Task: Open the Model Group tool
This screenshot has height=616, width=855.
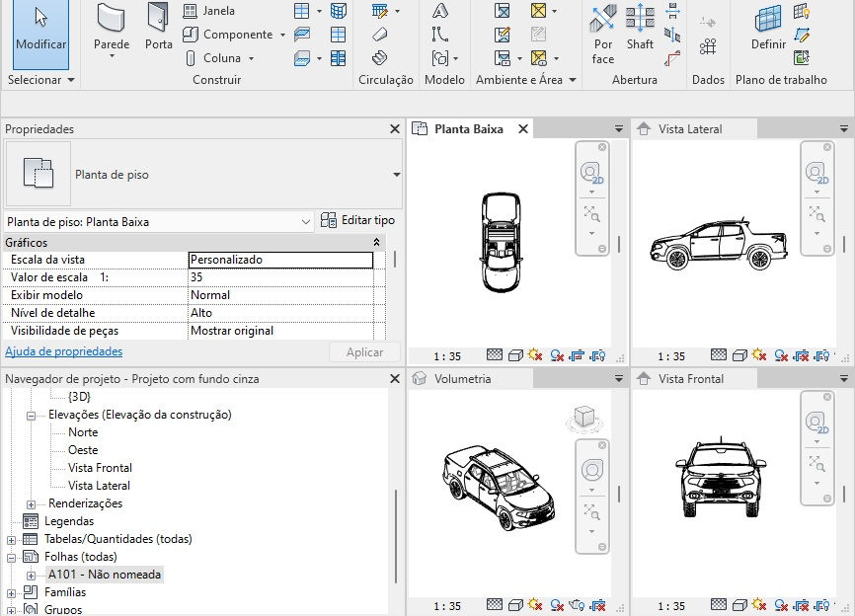Action: (440, 58)
